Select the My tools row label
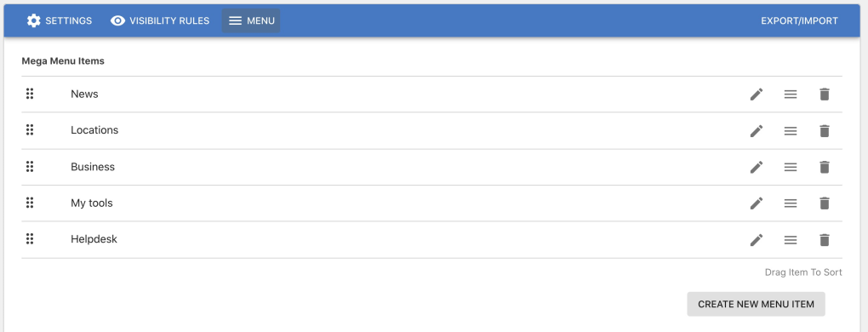The width and height of the screenshot is (868, 332). click(91, 203)
